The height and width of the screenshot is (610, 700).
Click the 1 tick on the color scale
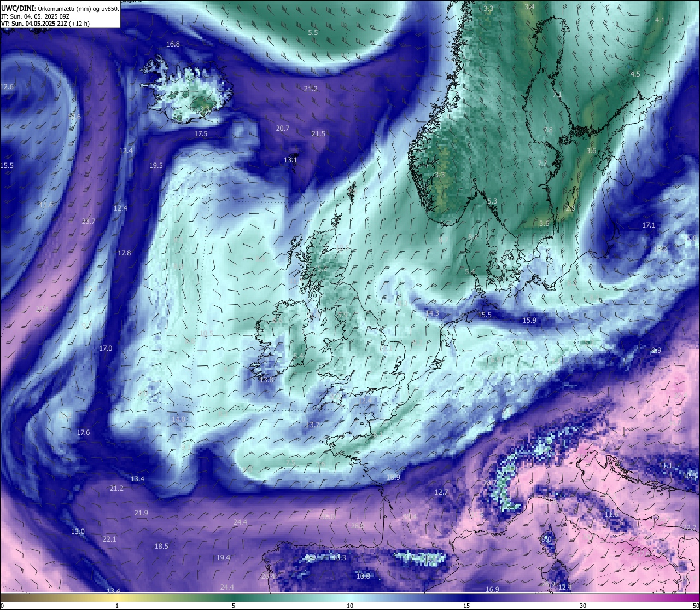tap(117, 606)
